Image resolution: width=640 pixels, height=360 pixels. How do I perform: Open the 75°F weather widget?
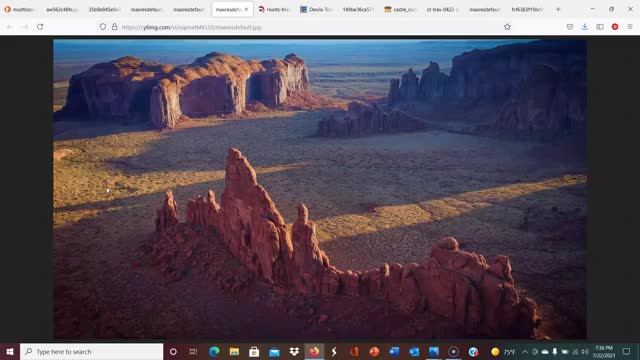click(x=503, y=351)
